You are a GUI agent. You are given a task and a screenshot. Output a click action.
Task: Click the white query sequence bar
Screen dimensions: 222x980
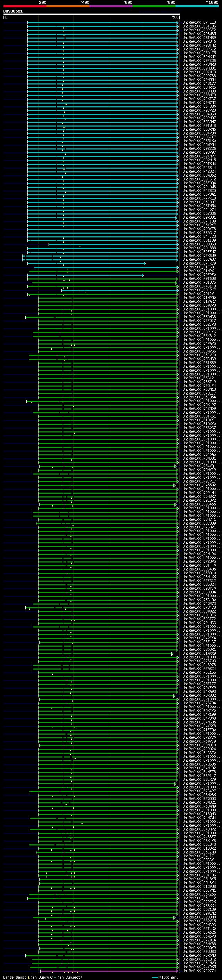[92, 14]
